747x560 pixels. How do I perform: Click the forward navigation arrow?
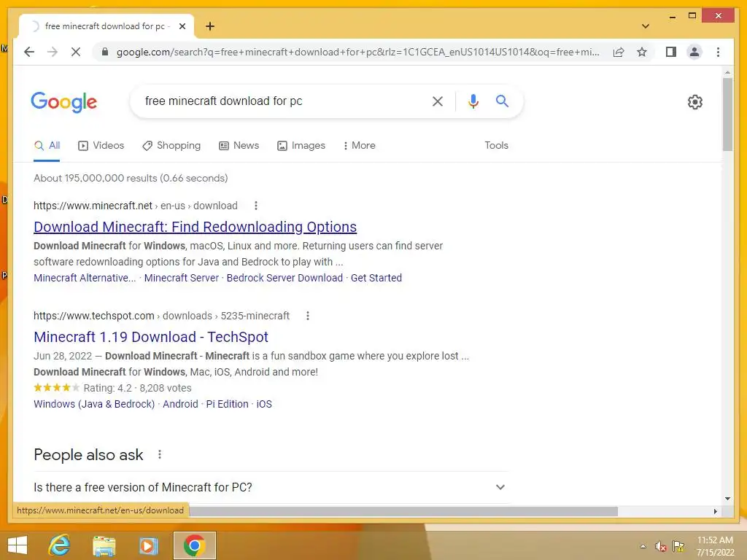(x=53, y=52)
